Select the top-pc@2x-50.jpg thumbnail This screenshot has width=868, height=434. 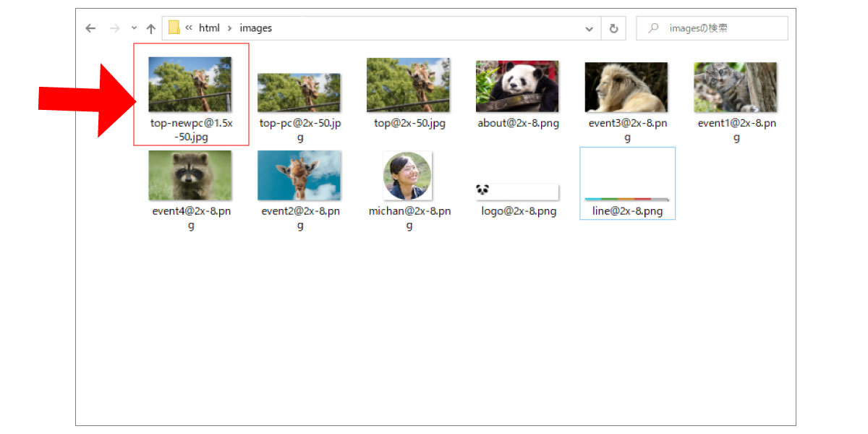pos(299,92)
